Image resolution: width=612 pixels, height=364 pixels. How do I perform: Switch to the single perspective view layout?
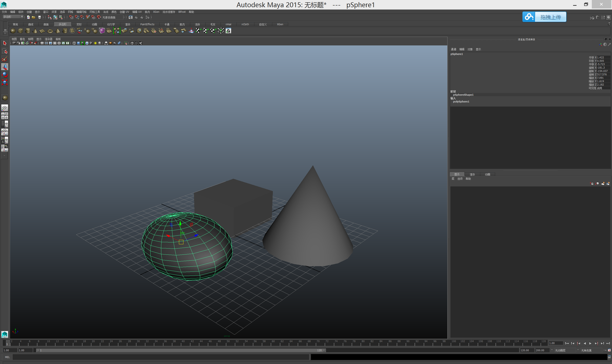[5, 108]
